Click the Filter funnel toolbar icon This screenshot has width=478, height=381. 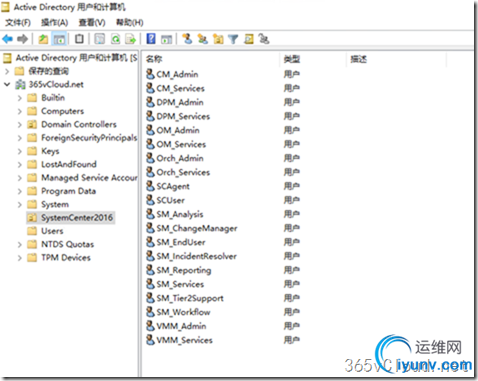233,39
